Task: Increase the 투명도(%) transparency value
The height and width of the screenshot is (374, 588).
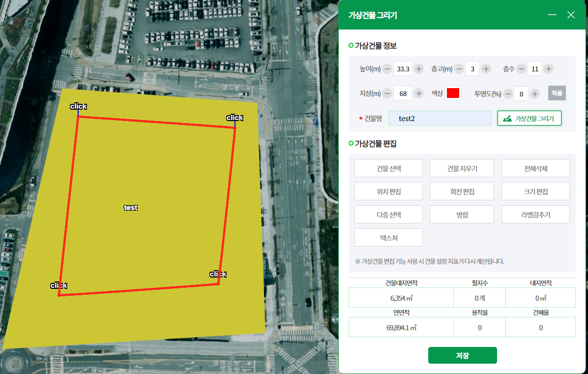Action: click(x=535, y=94)
